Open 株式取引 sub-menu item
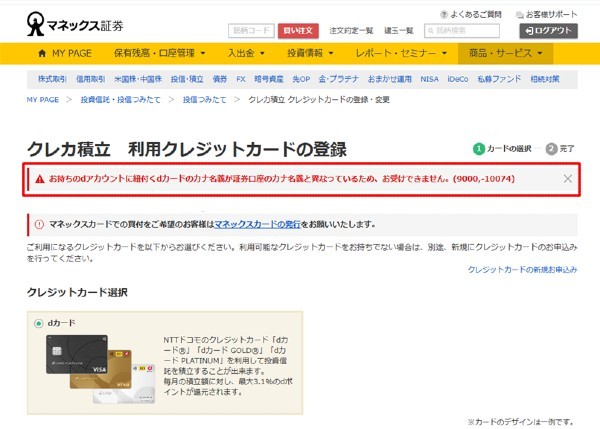The width and height of the screenshot is (600, 429). tap(52, 79)
